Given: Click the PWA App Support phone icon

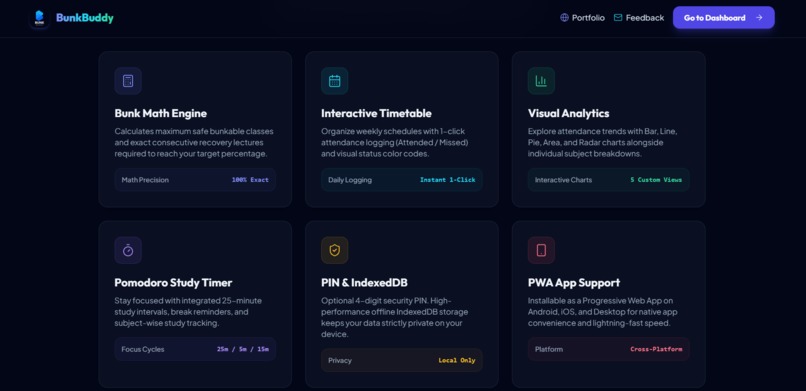Looking at the screenshot, I should pyautogui.click(x=541, y=250).
